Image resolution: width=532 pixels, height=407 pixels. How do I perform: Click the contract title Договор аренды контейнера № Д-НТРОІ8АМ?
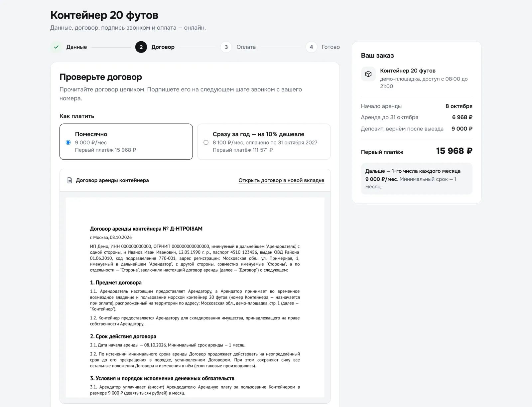146,229
